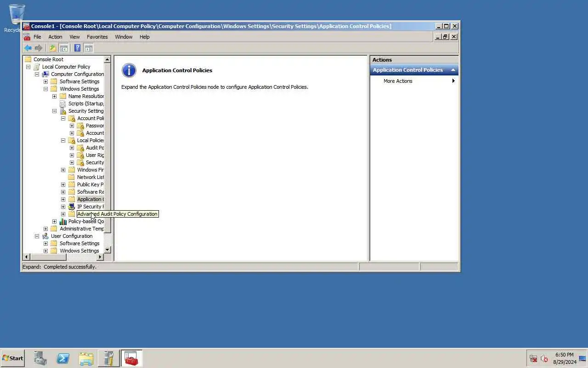Click the tree vertical scrollbar down arrow
Screen dimensions: 588x368
(x=107, y=250)
